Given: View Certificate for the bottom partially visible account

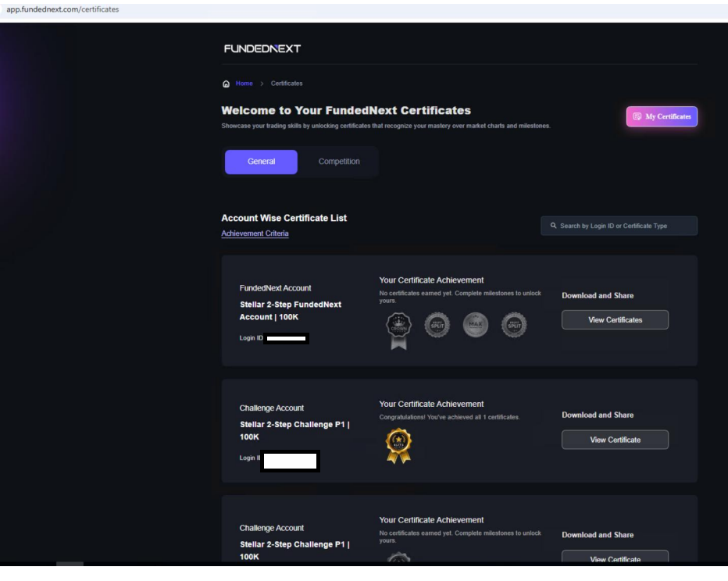Looking at the screenshot, I should 615,558.
